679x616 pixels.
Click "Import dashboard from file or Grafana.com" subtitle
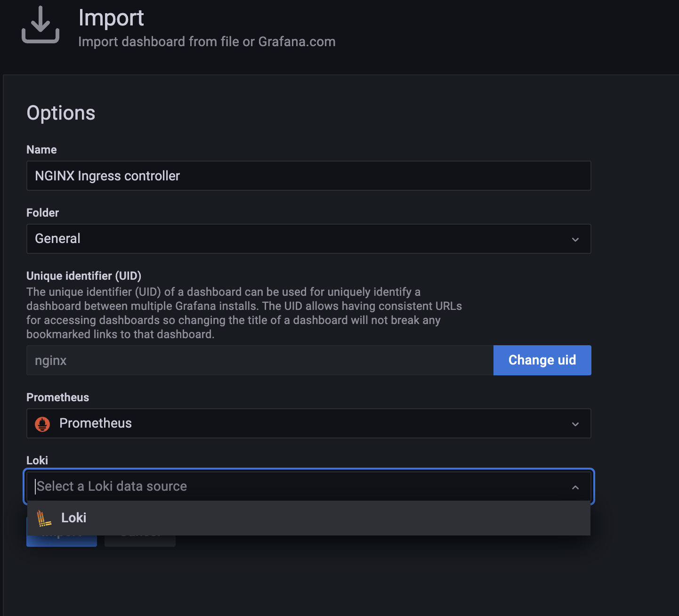click(x=207, y=41)
